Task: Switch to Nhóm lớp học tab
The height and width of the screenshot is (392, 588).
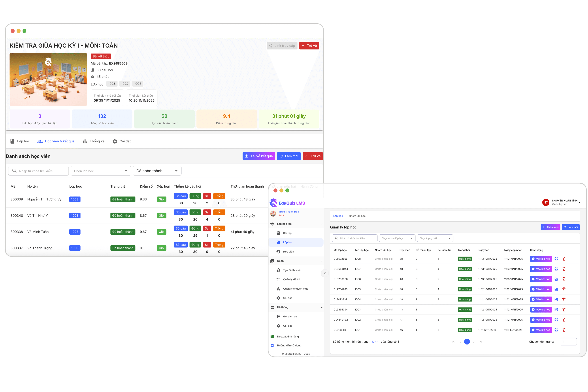Action: pyautogui.click(x=357, y=216)
